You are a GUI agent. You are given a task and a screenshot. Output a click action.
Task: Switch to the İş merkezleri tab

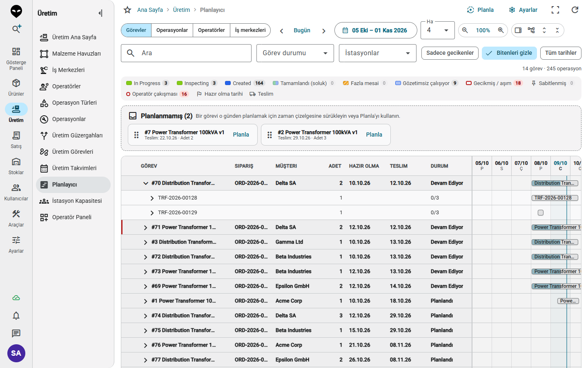coord(250,30)
